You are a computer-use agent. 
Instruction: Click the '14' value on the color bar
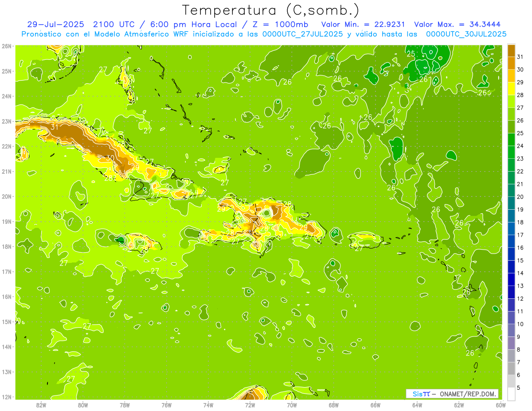[x=520, y=273]
